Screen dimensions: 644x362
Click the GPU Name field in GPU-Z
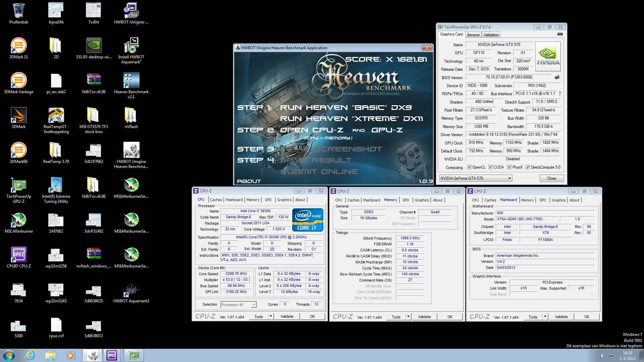(499, 45)
